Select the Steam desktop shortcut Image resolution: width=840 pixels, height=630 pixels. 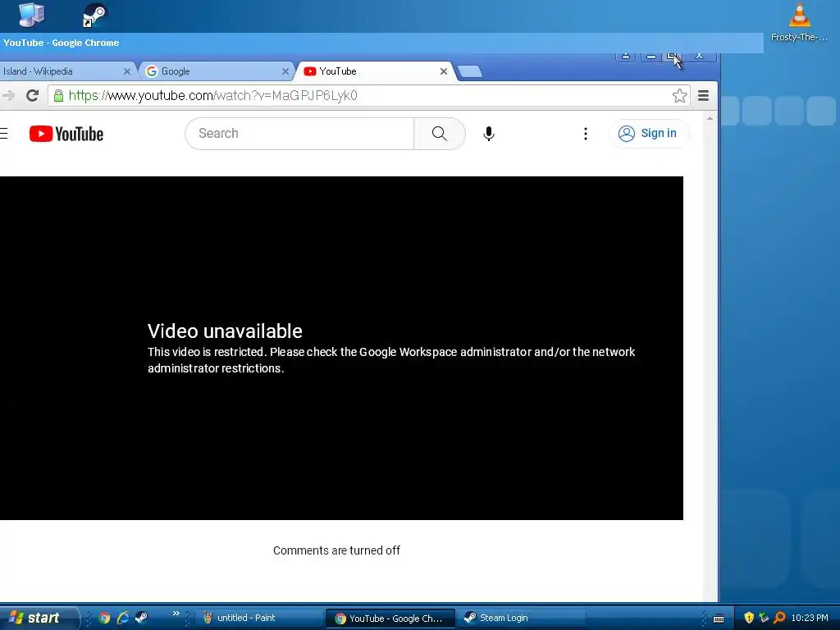pyautogui.click(x=95, y=15)
